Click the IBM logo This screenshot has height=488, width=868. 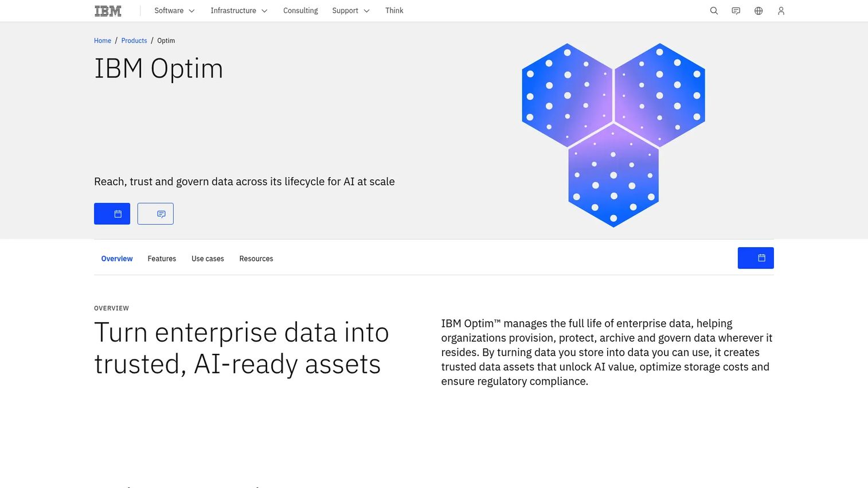pyautogui.click(x=108, y=11)
